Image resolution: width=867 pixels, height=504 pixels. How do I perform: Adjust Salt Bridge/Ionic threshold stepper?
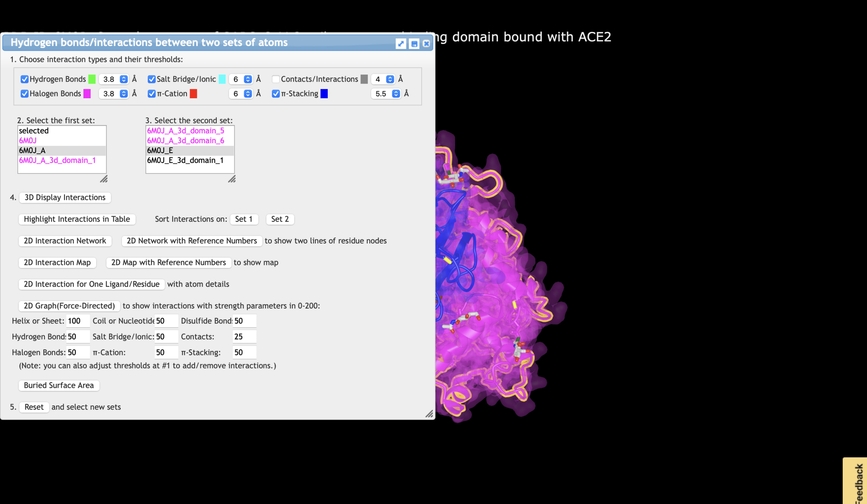click(248, 79)
